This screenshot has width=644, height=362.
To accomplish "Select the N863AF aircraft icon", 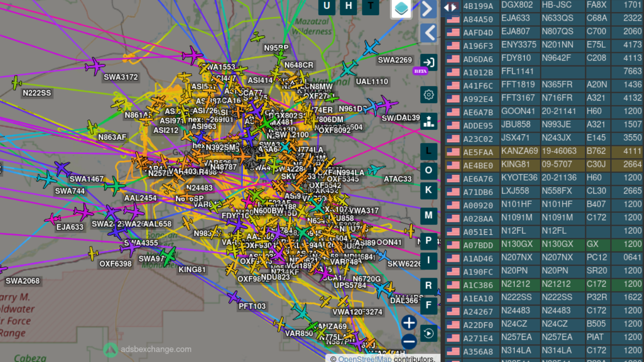I will (x=92, y=127).
